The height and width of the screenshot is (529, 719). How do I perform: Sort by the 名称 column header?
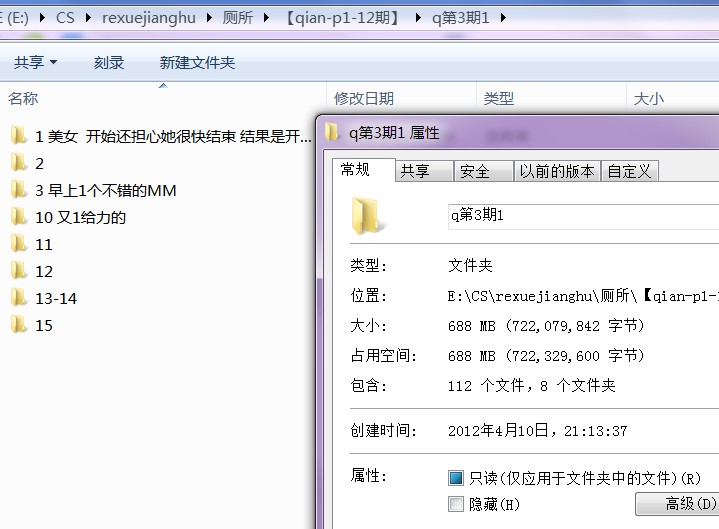pos(23,98)
